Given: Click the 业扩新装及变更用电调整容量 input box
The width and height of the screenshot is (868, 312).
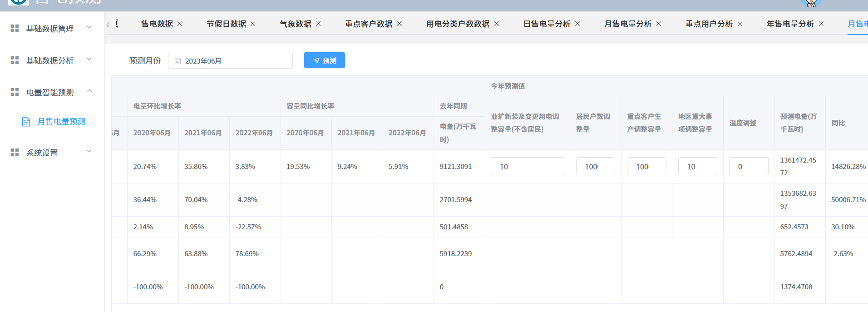Looking at the screenshot, I should 527,167.
